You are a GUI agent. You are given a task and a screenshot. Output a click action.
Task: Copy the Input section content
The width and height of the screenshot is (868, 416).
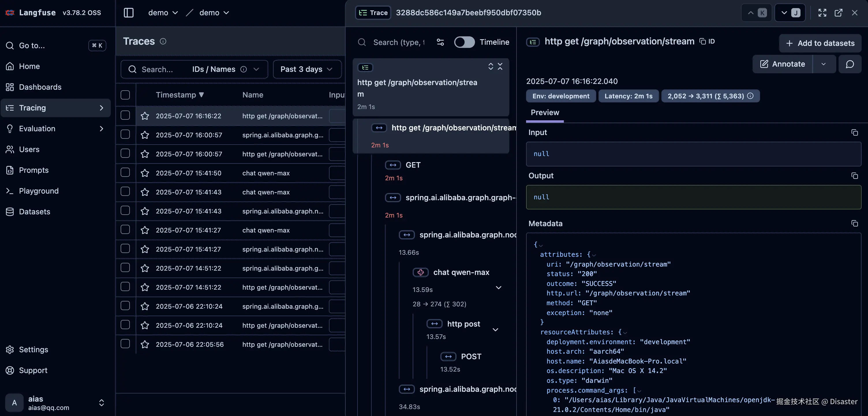point(854,132)
